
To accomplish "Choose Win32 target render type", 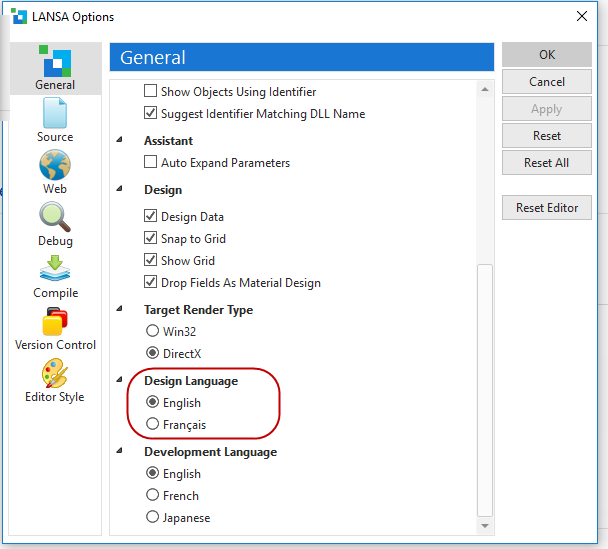I will pos(153,330).
